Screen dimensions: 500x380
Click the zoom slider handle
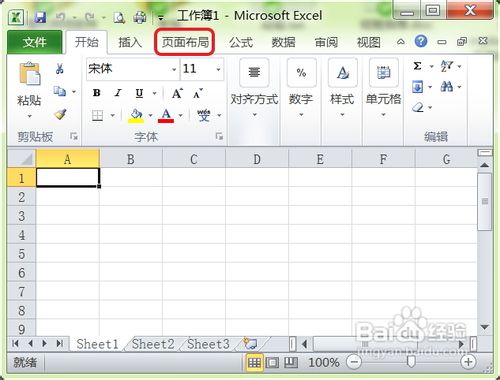click(x=412, y=362)
